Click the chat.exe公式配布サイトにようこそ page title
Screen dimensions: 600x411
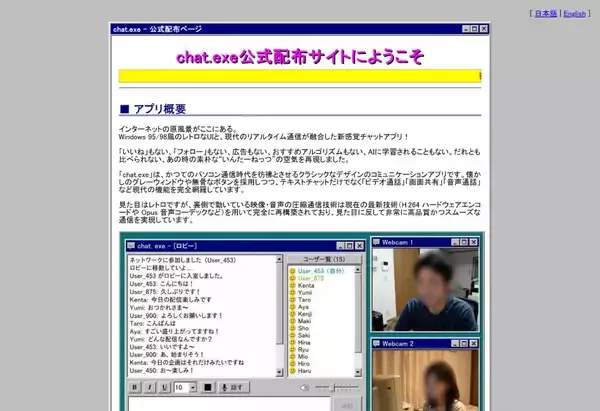pos(300,57)
